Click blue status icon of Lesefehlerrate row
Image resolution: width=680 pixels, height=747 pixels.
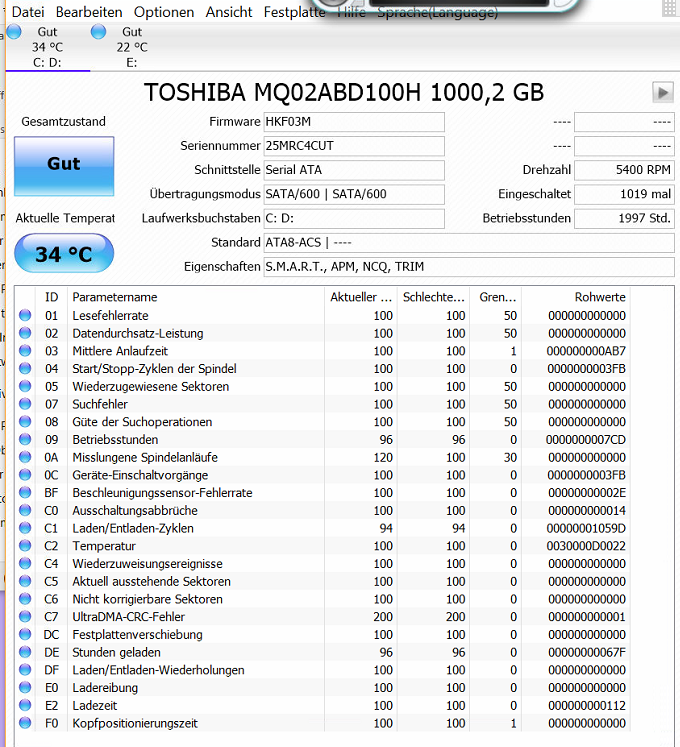25,315
